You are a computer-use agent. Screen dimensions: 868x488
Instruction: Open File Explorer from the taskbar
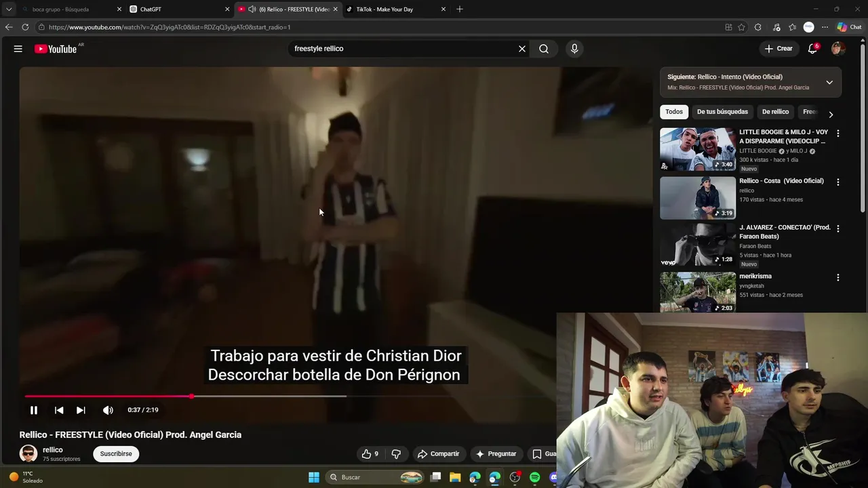click(455, 477)
